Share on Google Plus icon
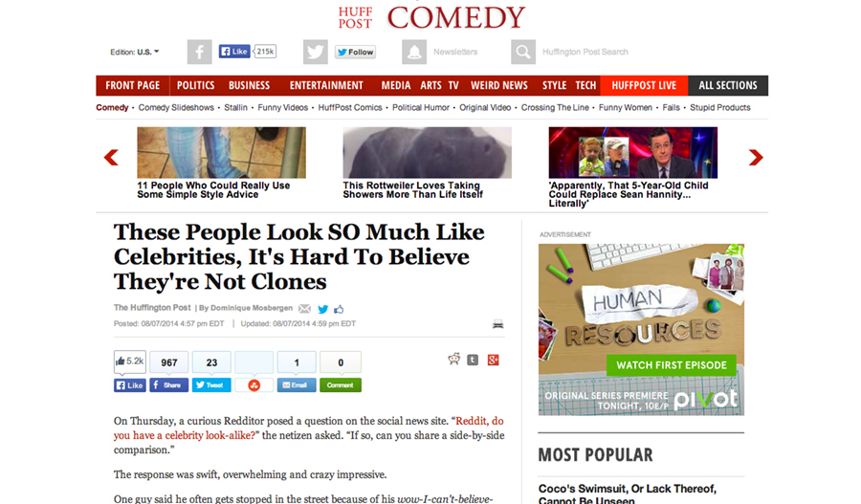 [493, 361]
